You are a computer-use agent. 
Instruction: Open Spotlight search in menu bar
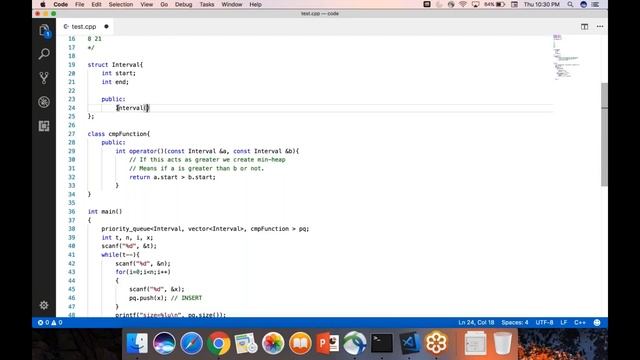point(570,4)
